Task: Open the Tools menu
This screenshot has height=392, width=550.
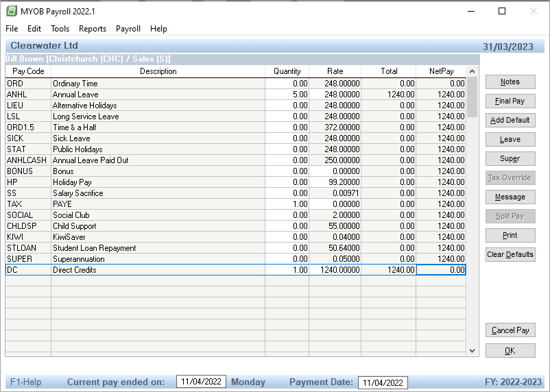Action: pos(60,29)
